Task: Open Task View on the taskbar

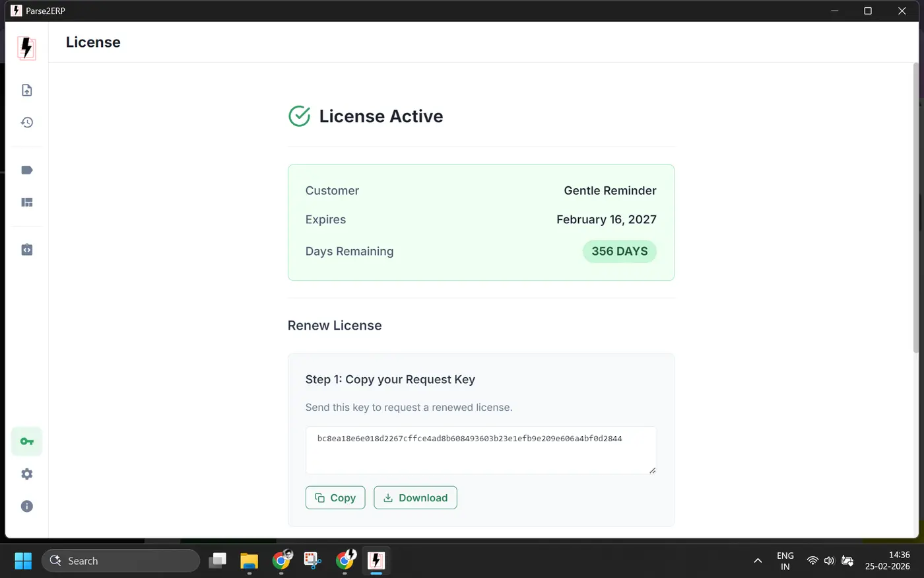Action: click(217, 561)
